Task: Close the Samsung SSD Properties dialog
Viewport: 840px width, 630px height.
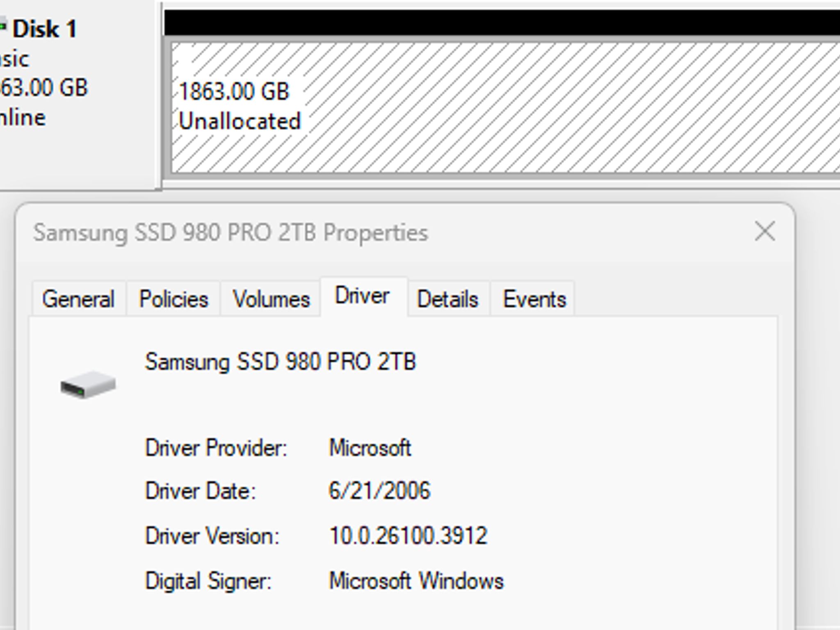Action: point(765,232)
